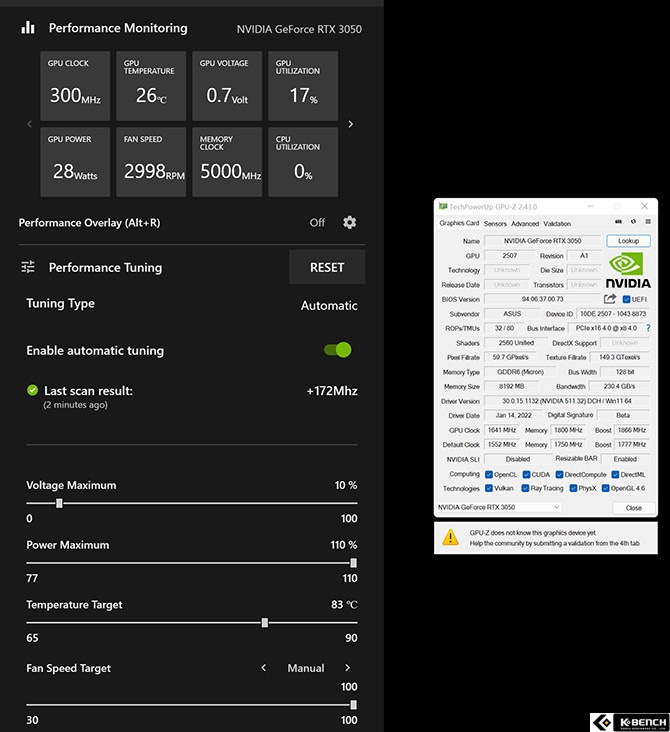Click the Resizable BAR Enabled field

625,459
